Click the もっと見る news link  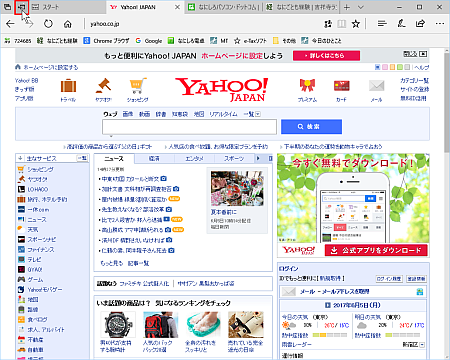[x=112, y=263]
